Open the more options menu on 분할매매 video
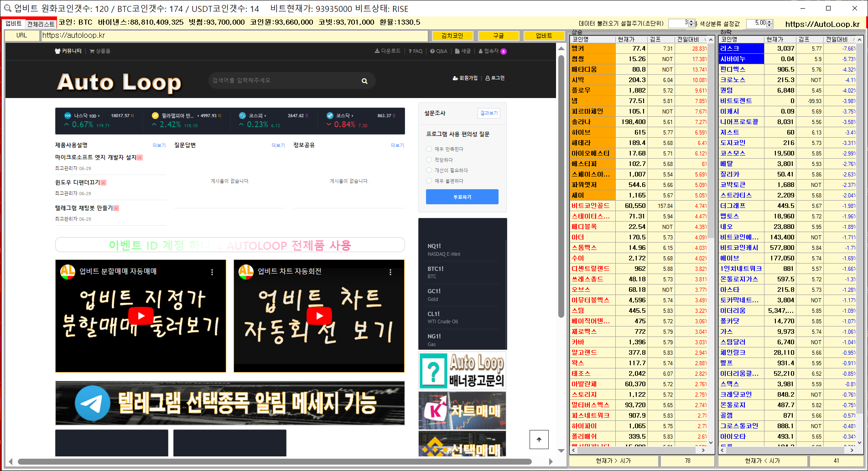Image resolution: width=868 pixels, height=471 pixels. point(212,272)
